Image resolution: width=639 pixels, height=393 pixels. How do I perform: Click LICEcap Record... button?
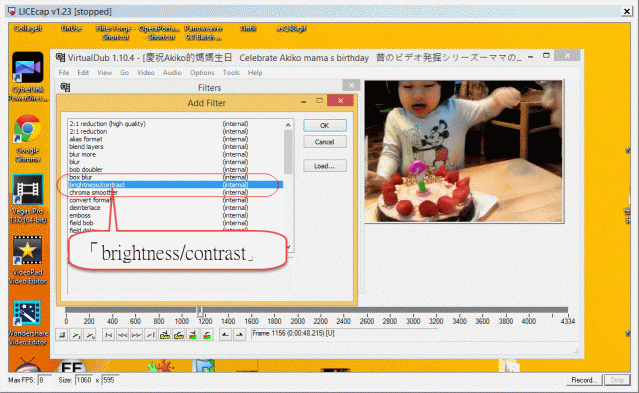pyautogui.click(x=584, y=380)
